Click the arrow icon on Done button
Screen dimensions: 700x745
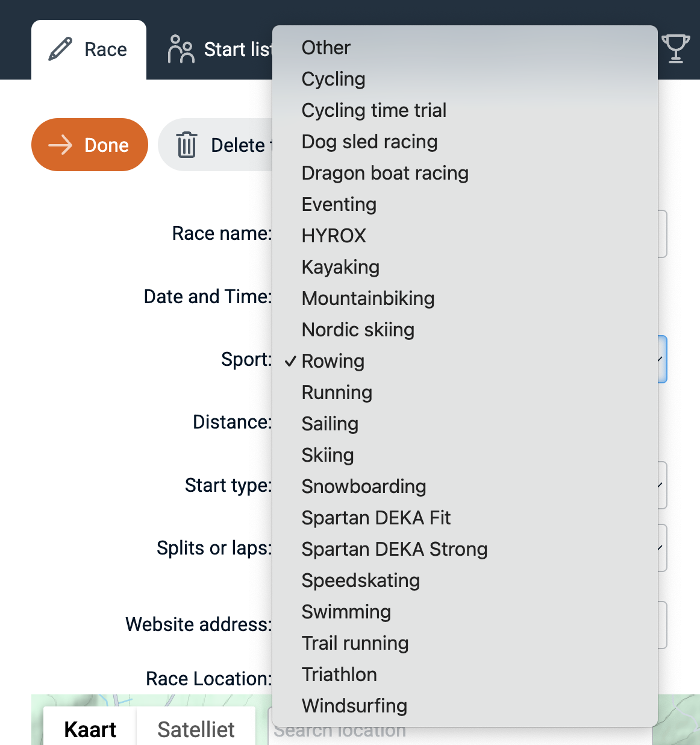(x=60, y=145)
